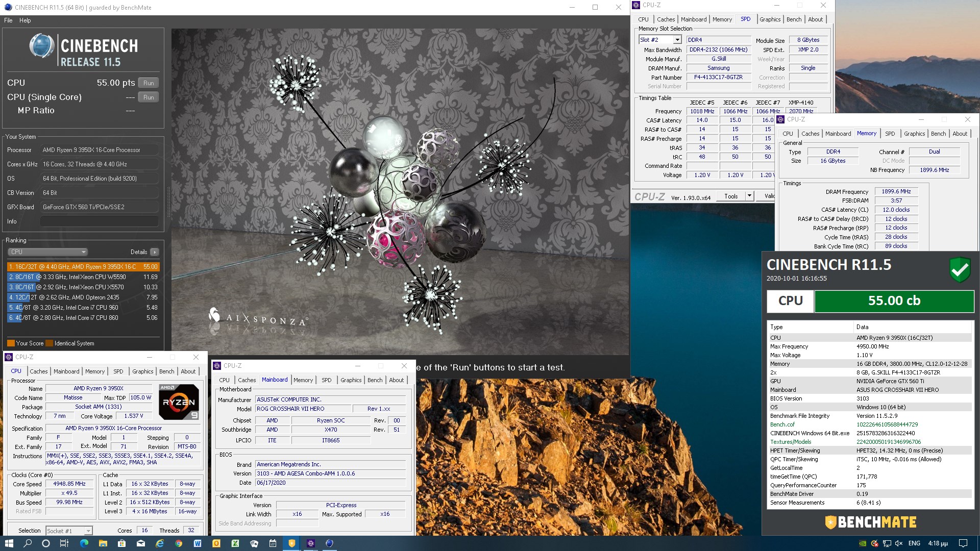This screenshot has width=980, height=551.
Task: Open the Mail app from taskbar
Action: (141, 543)
